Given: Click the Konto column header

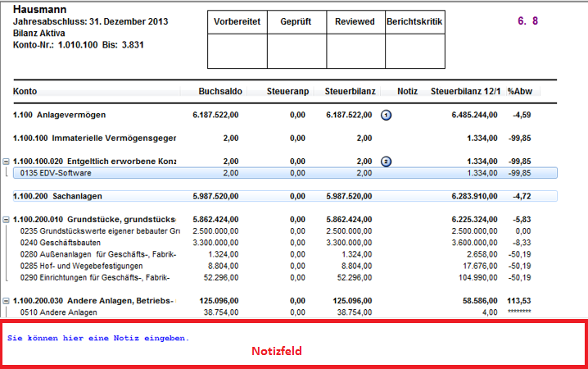Looking at the screenshot, I should coord(25,91).
